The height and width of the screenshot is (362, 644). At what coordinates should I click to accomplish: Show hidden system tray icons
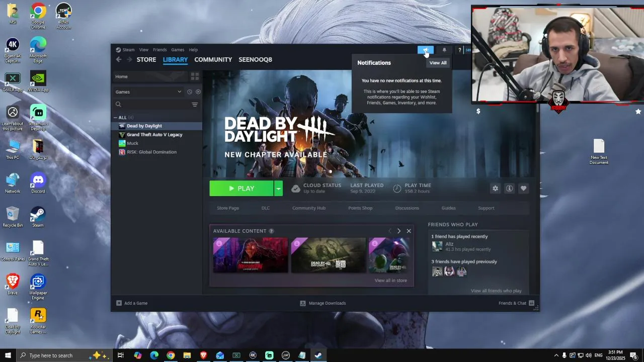pyautogui.click(x=556, y=355)
